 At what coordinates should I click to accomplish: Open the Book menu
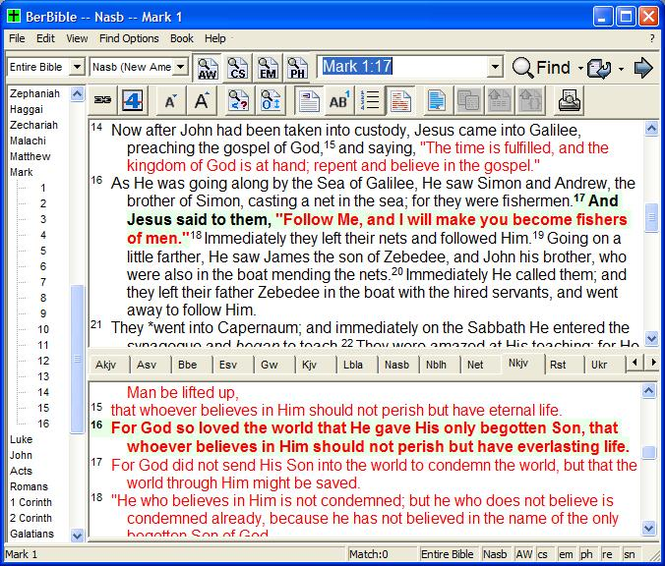182,39
